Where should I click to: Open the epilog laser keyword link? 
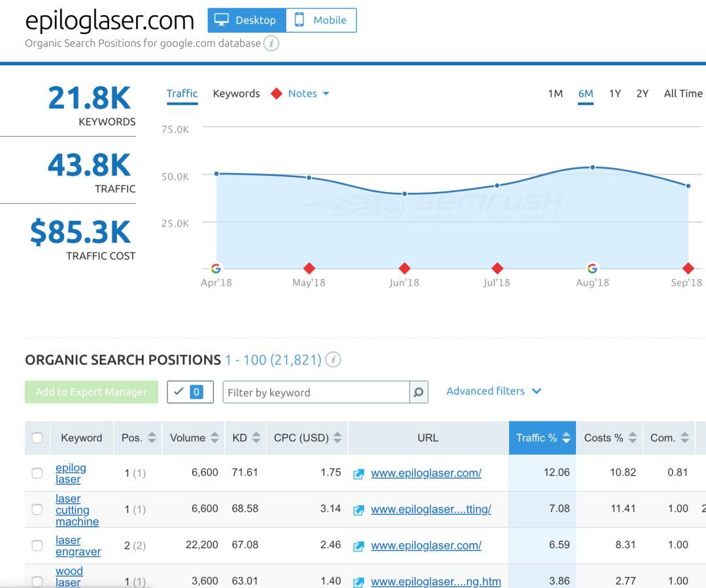coord(71,473)
